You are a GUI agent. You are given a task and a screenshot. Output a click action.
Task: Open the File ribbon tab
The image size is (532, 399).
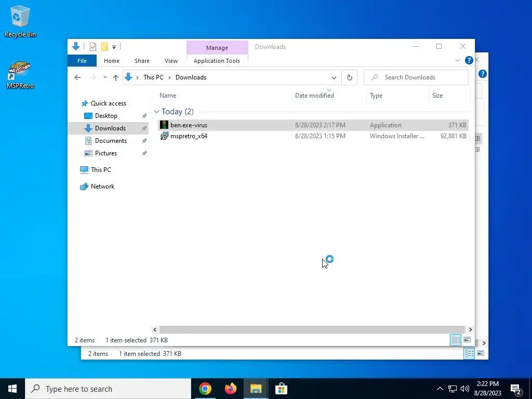pos(82,61)
